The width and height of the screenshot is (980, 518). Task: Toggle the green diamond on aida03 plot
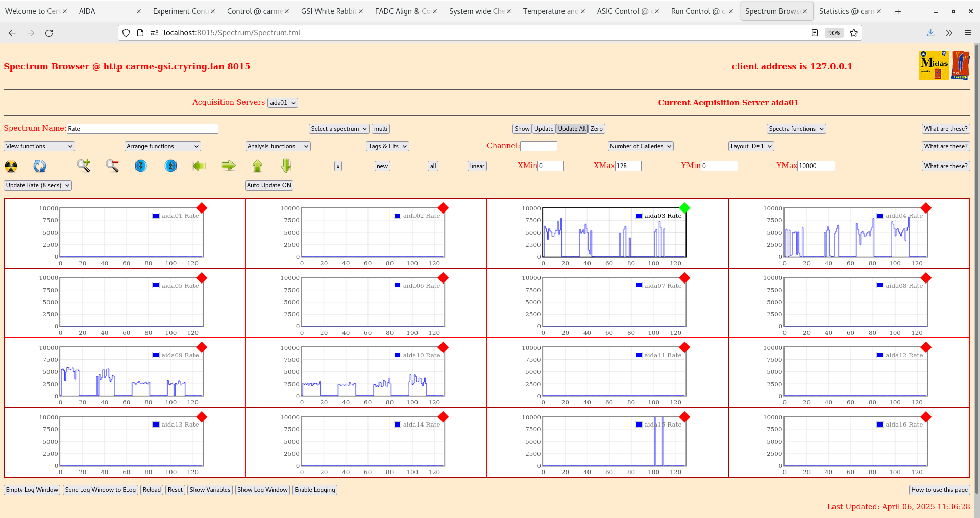click(684, 208)
